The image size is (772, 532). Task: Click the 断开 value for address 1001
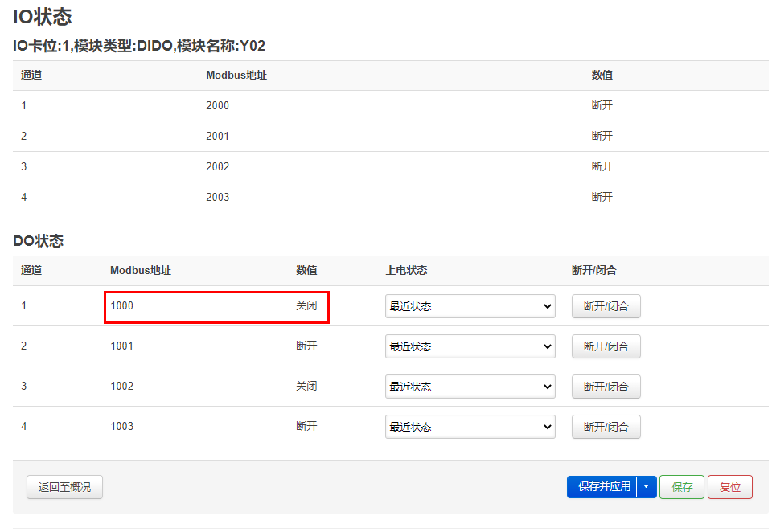(306, 346)
